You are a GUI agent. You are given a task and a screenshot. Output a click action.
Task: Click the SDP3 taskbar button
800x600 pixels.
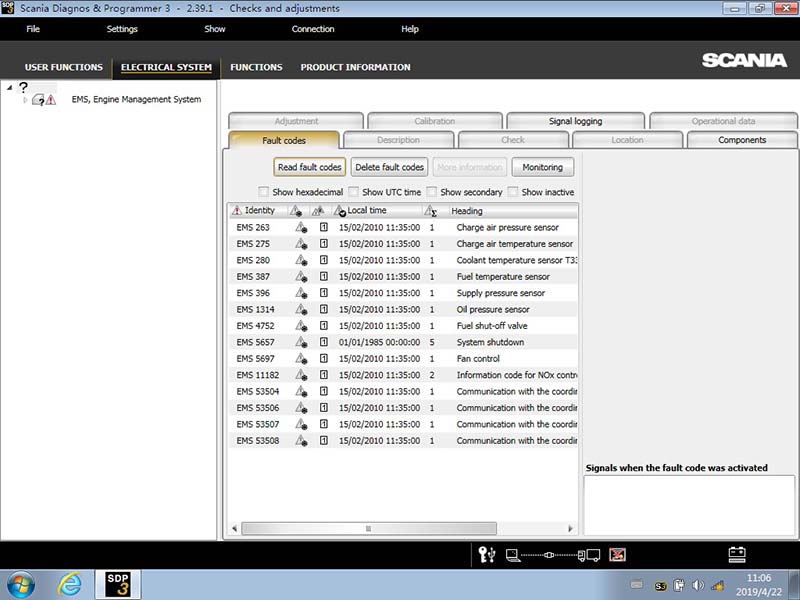pos(118,585)
